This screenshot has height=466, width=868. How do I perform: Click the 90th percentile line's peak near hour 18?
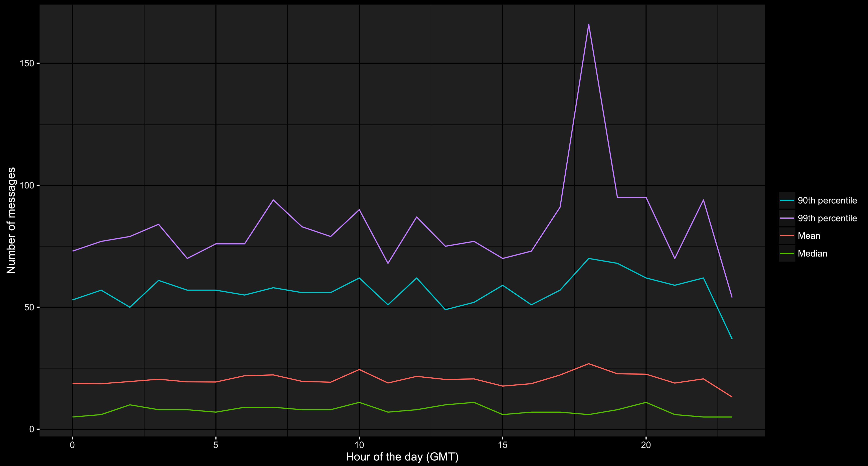(x=588, y=259)
